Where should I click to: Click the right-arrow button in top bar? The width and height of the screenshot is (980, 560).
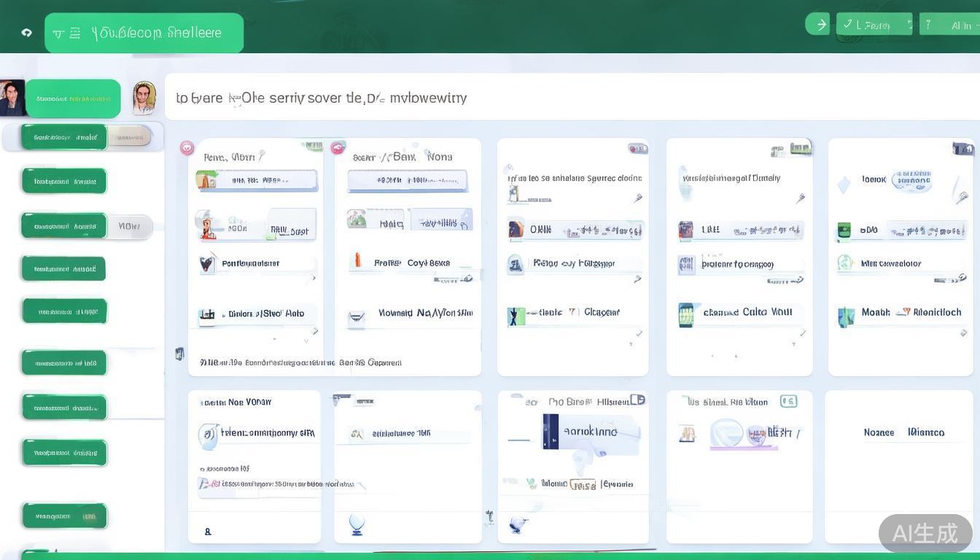click(820, 25)
